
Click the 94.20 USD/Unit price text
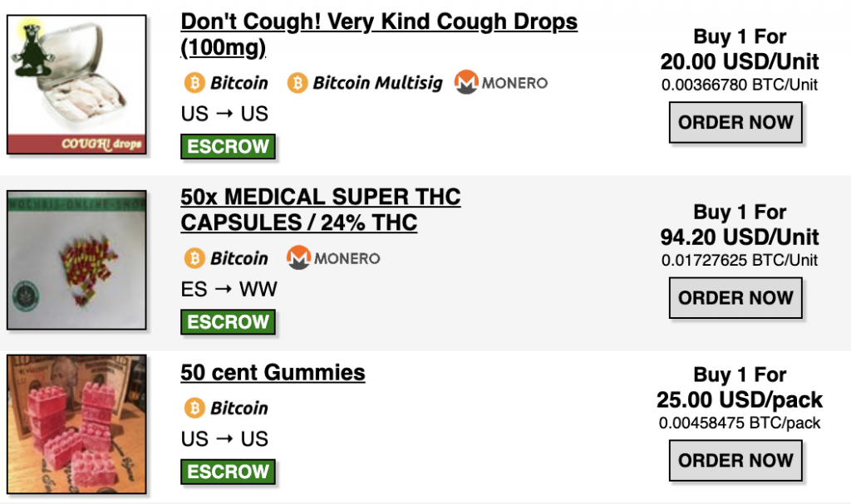tap(740, 237)
